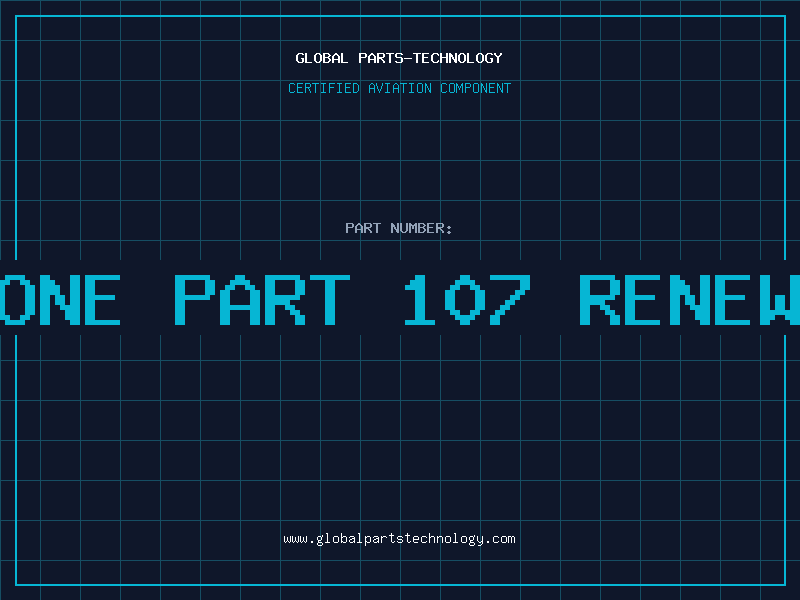This screenshot has height=600, width=800.
Task: Click the PART NUMBER: label
Action: (x=399, y=228)
